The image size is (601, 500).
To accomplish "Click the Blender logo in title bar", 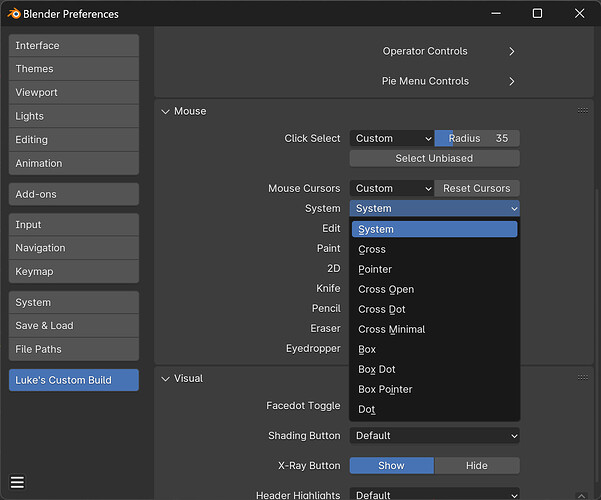I will pyautogui.click(x=14, y=13).
